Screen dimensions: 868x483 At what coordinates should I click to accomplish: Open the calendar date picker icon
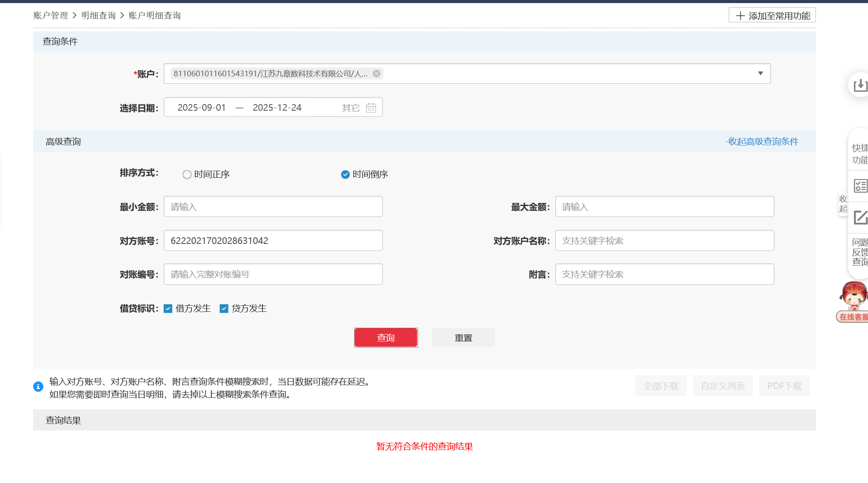(371, 108)
